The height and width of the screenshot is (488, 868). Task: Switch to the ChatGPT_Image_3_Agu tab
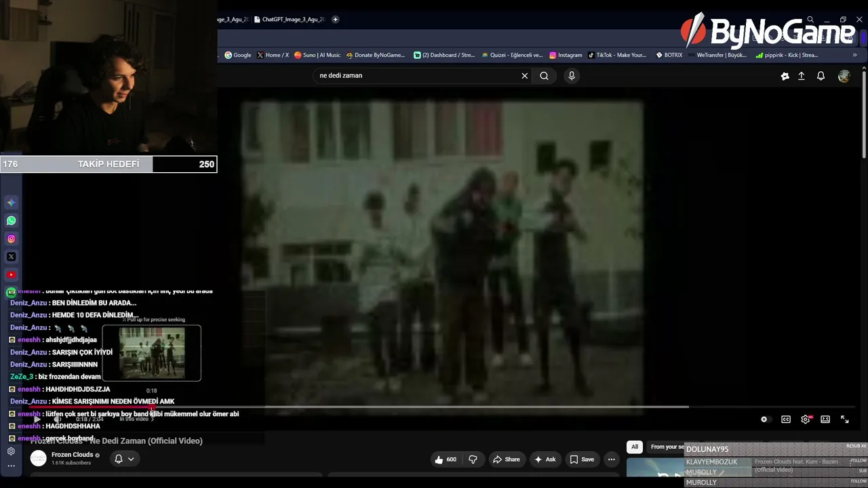290,20
